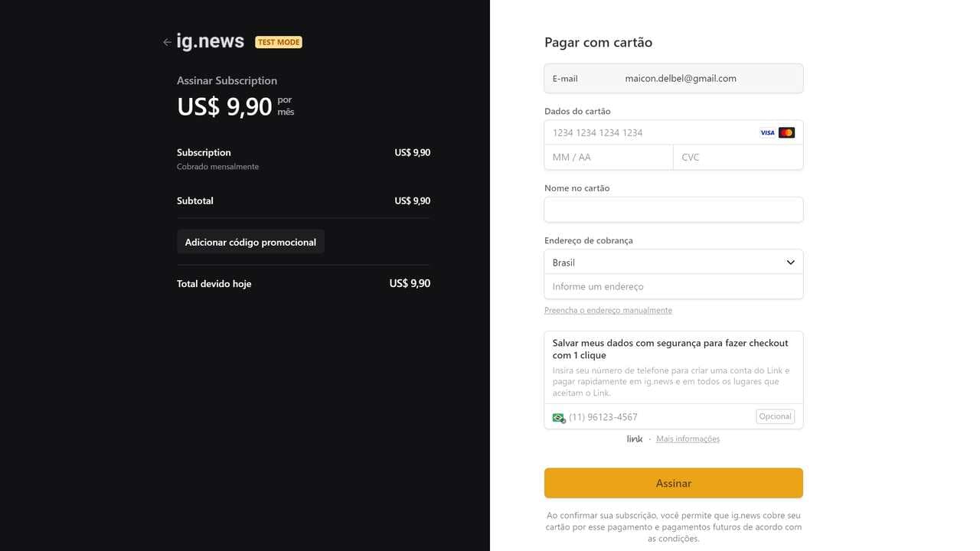The width and height of the screenshot is (980, 551).
Task: Click the Opcional label in phone field
Action: pos(775,416)
